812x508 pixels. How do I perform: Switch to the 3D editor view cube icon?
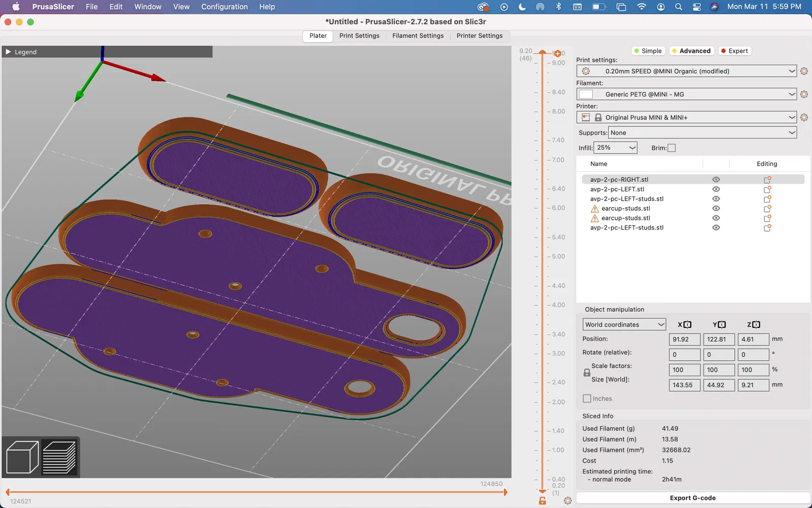click(22, 457)
